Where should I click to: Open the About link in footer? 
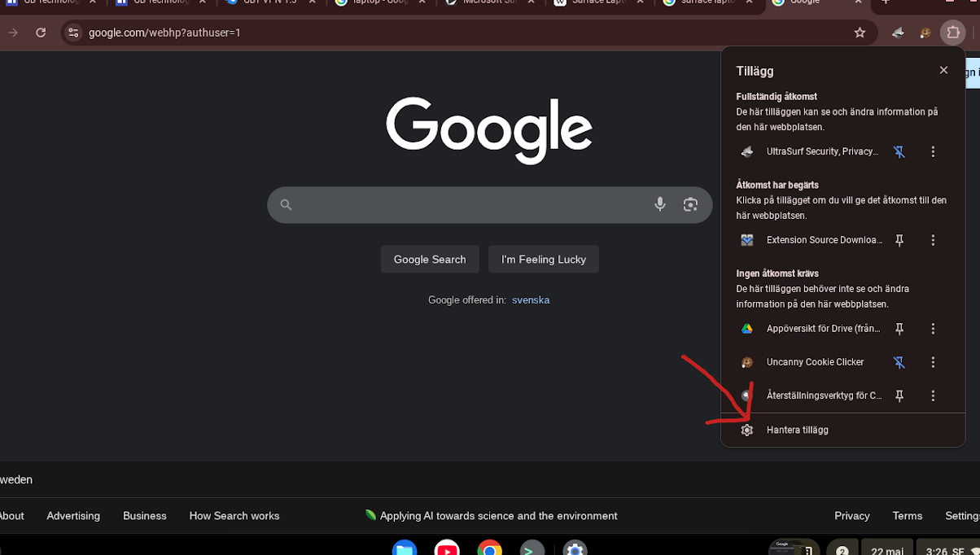point(11,516)
